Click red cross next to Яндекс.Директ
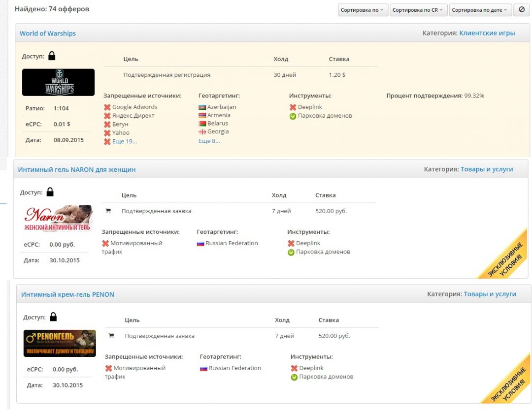 tap(107, 116)
